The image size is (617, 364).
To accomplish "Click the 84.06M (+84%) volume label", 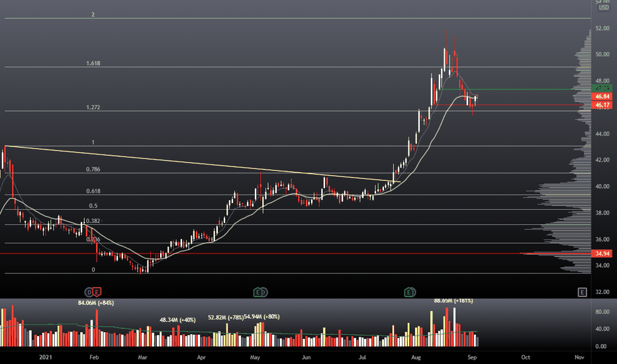I will 96,303.
